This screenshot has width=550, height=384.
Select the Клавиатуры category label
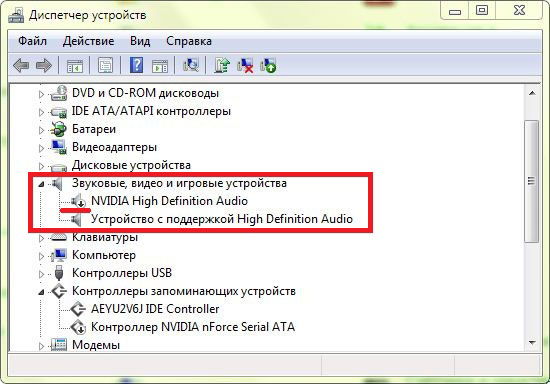[105, 237]
